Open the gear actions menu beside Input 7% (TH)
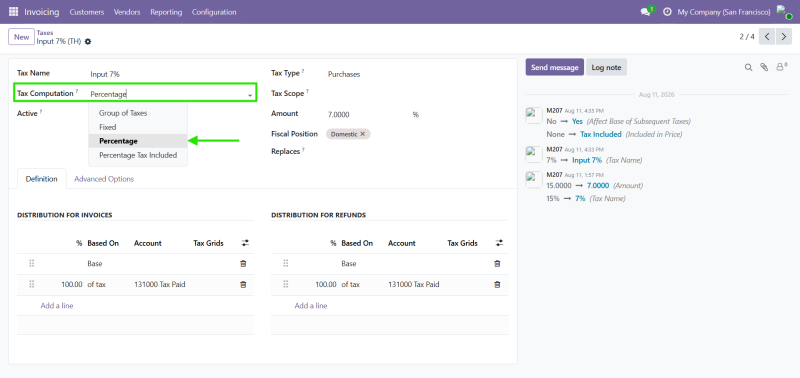 (88, 42)
